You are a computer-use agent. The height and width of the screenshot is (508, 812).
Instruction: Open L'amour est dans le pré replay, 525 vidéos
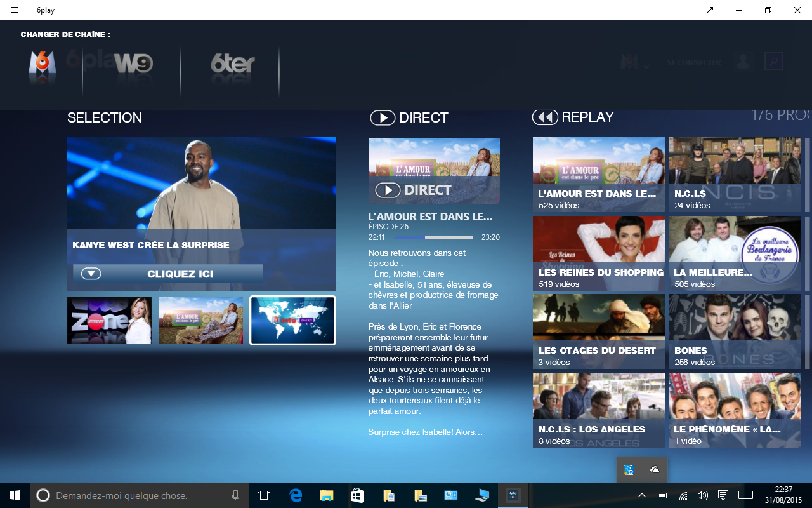(599, 175)
